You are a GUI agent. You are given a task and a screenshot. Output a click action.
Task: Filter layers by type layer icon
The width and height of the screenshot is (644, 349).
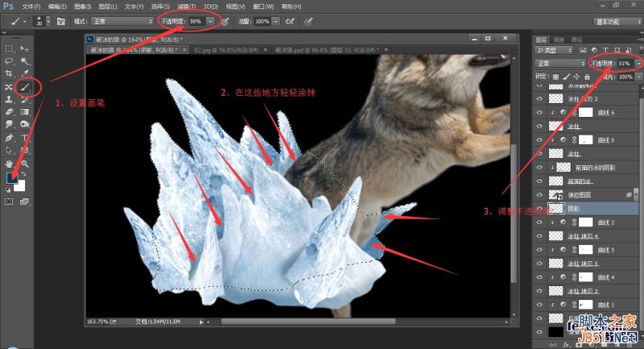606,50
